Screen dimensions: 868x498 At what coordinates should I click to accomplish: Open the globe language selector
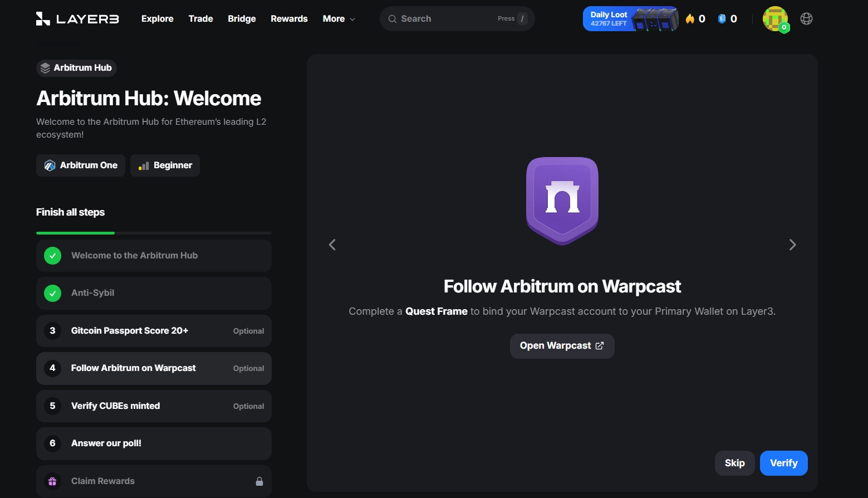806,19
